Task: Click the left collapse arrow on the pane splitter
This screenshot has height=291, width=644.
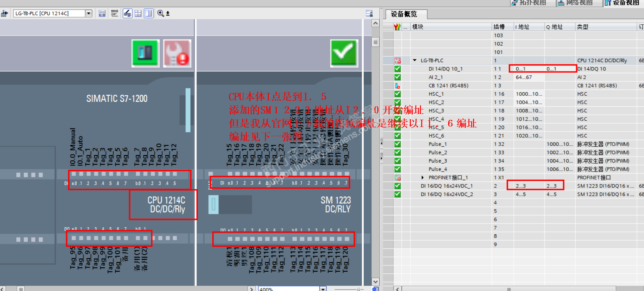Action: [x=382, y=143]
